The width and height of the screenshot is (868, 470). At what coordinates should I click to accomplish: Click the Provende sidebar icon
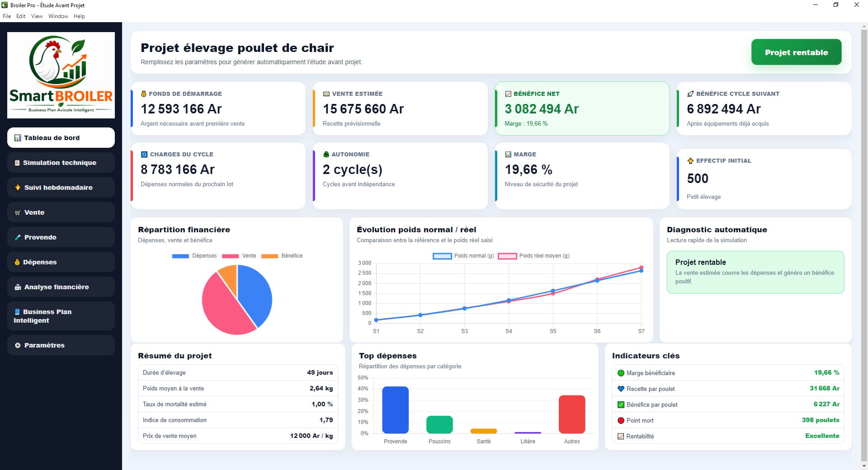click(18, 237)
